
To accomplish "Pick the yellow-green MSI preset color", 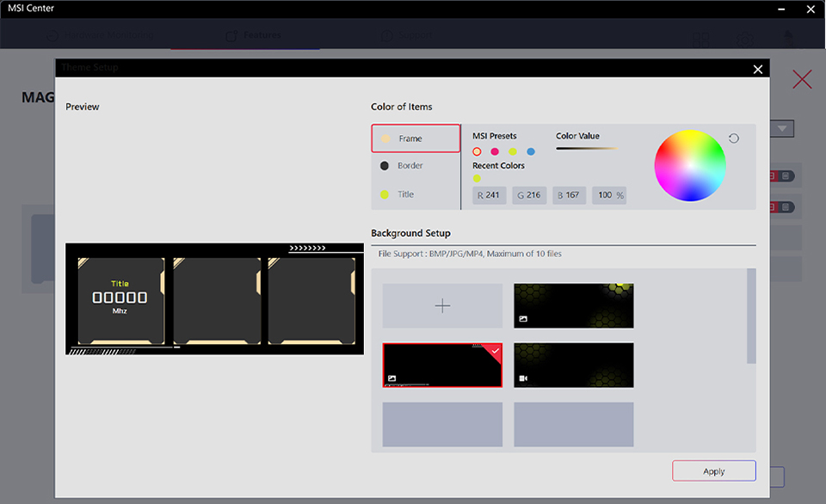I will pyautogui.click(x=513, y=151).
